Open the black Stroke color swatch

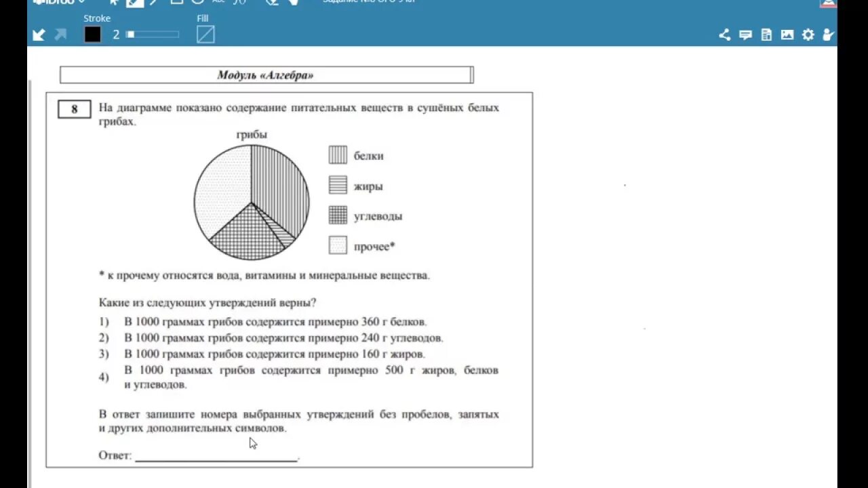click(x=93, y=35)
